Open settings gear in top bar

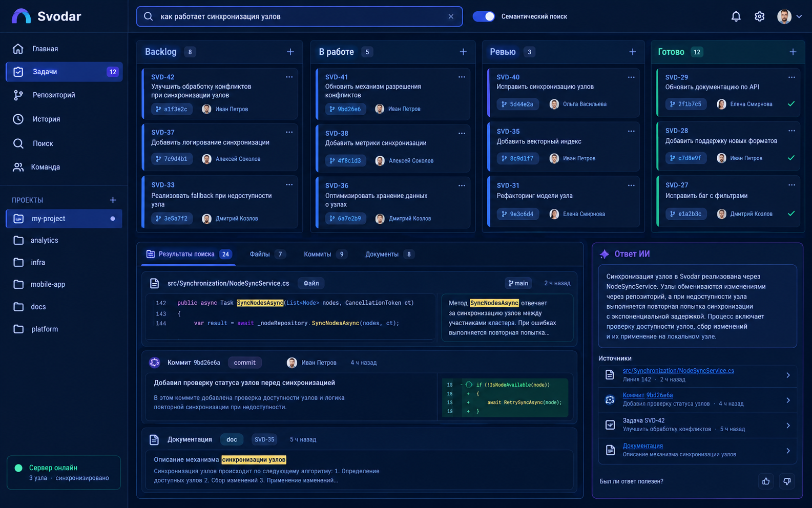(760, 16)
